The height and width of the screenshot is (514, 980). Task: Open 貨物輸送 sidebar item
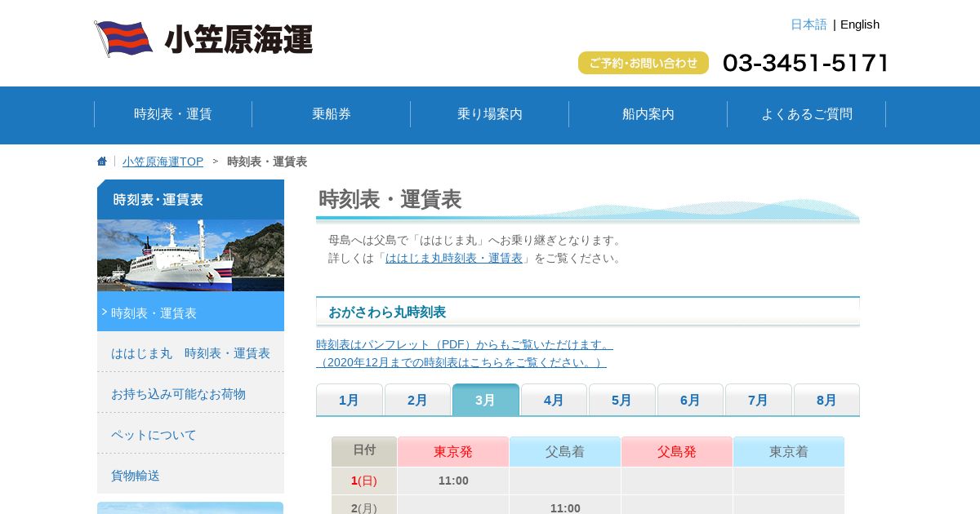pos(190,475)
